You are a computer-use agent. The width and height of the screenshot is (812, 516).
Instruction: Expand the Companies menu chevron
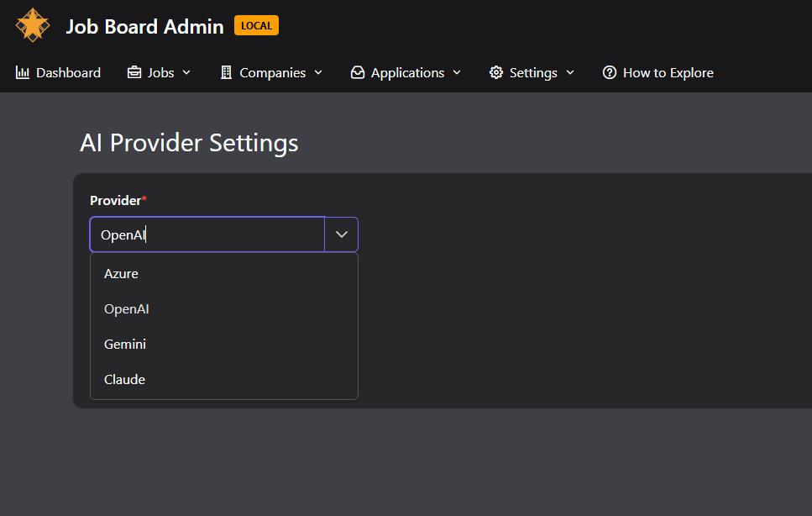pos(318,73)
